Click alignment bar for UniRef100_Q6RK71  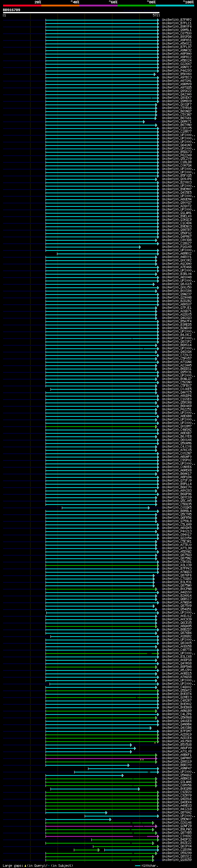click(95, 122)
